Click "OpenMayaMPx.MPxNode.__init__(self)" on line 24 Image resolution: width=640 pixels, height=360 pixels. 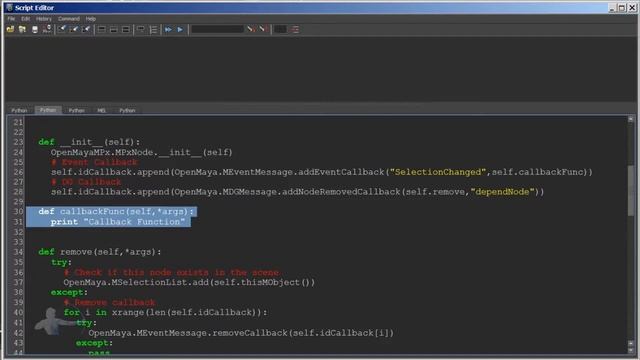pyautogui.click(x=141, y=152)
